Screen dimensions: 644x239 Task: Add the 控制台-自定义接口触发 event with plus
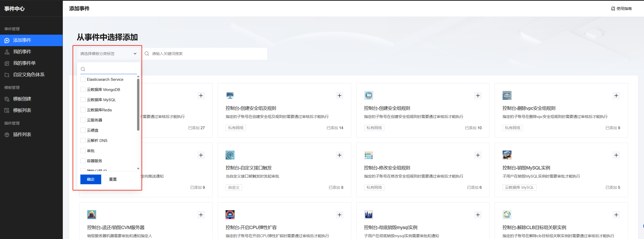340,155
